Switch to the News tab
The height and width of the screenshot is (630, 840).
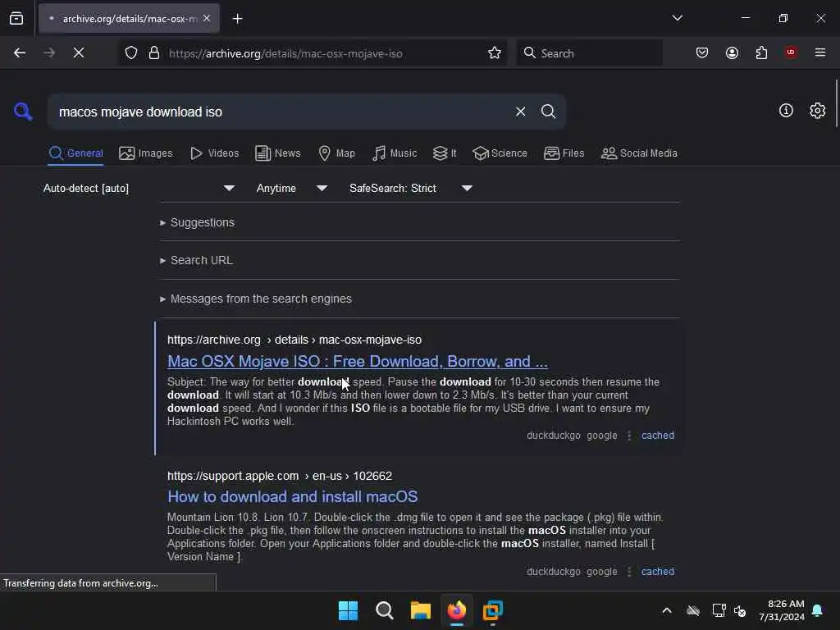278,153
